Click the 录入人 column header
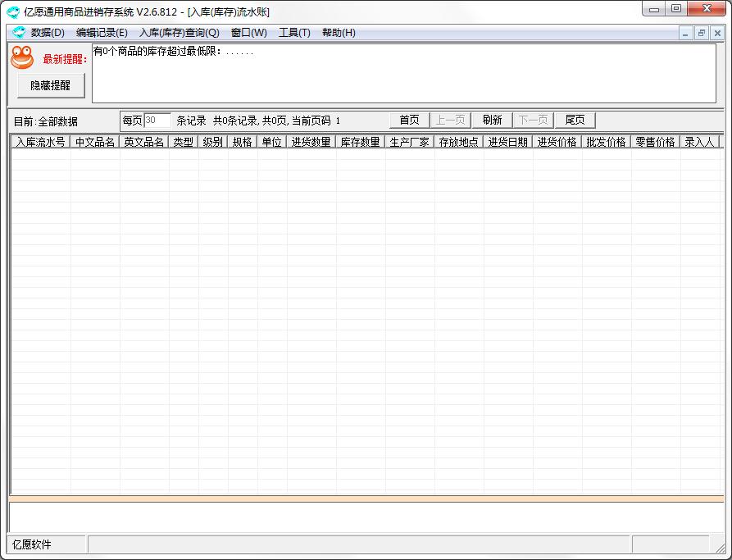 pyautogui.click(x=699, y=142)
